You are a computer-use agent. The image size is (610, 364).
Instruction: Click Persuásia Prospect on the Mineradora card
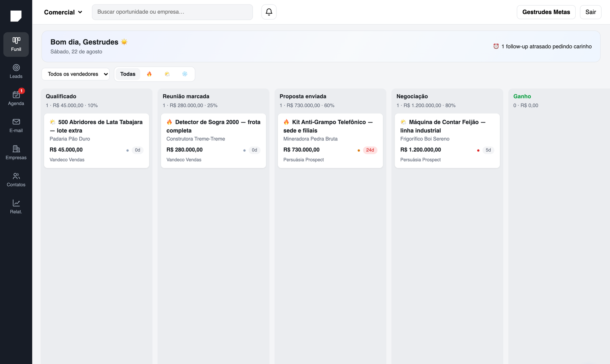[x=303, y=160]
